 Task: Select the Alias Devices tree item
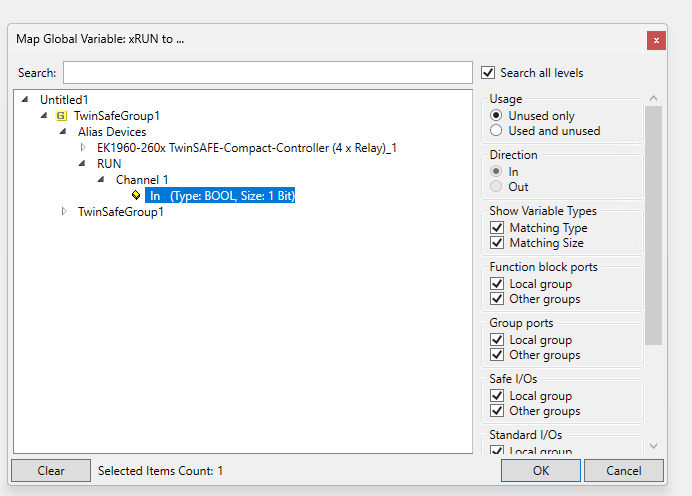(112, 132)
